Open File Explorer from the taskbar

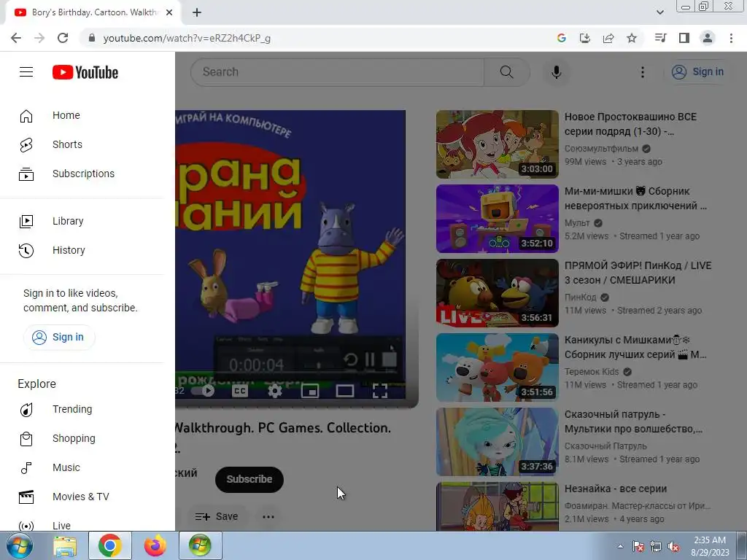[65, 545]
